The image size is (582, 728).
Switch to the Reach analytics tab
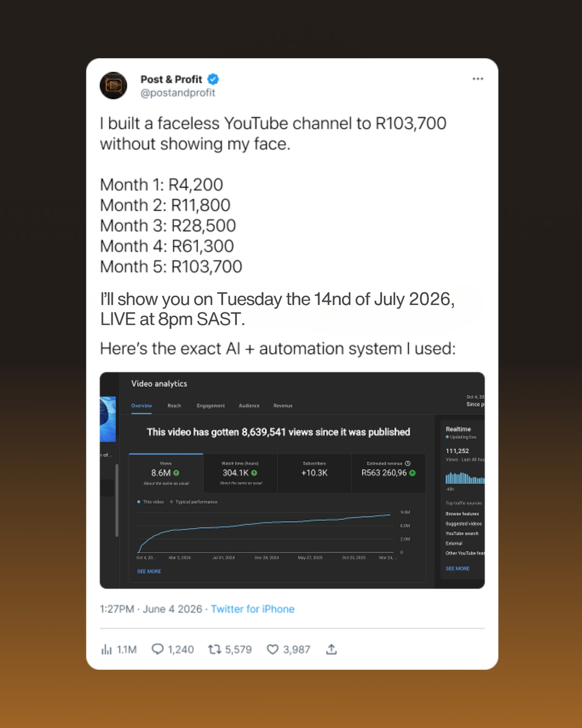[x=174, y=406]
